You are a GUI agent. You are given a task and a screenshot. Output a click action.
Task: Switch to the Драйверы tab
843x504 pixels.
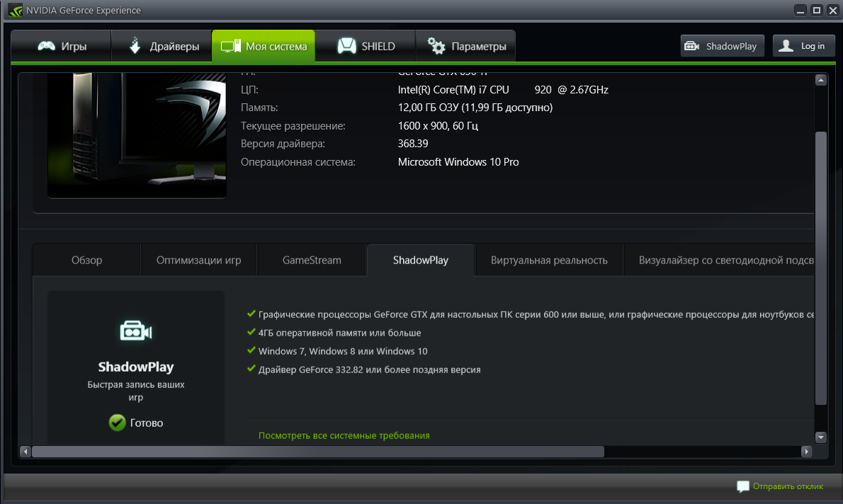pos(162,46)
